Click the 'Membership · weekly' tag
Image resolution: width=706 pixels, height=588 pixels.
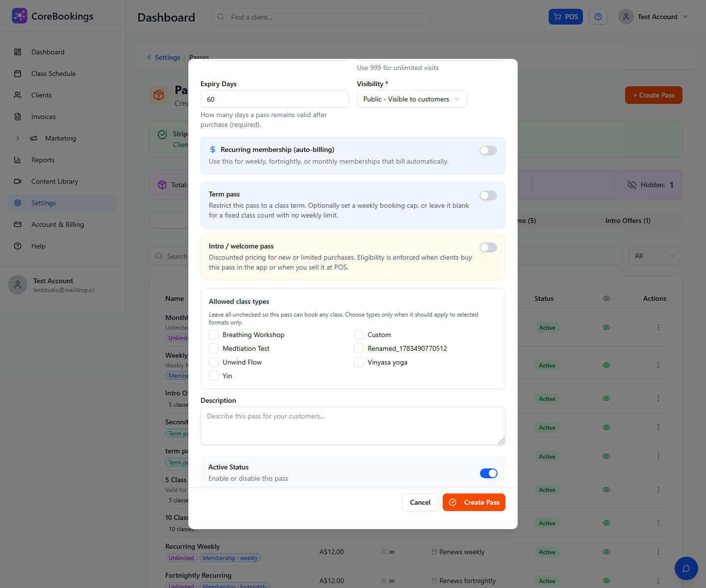click(230, 558)
